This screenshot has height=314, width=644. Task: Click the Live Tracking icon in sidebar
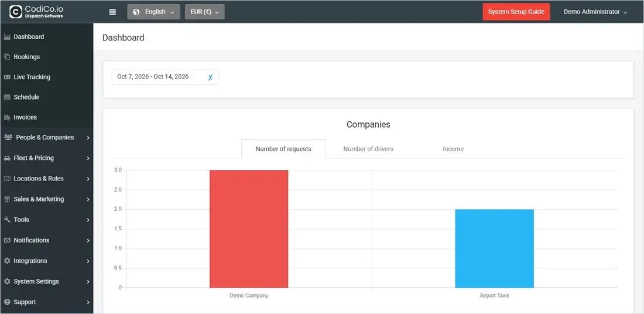click(7, 77)
